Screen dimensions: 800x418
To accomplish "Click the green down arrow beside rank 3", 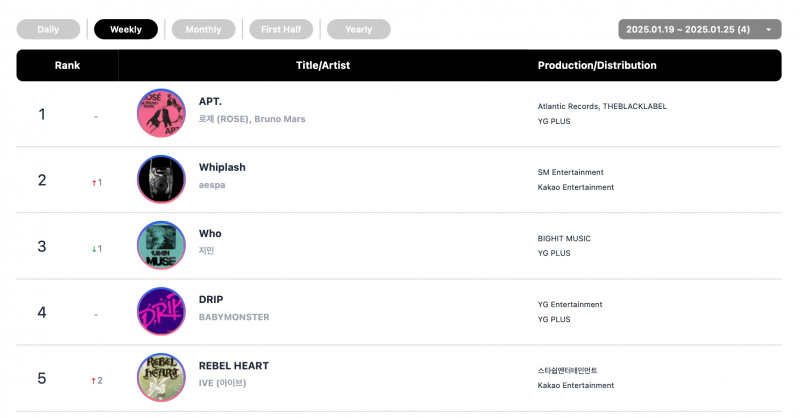I will coord(94,249).
